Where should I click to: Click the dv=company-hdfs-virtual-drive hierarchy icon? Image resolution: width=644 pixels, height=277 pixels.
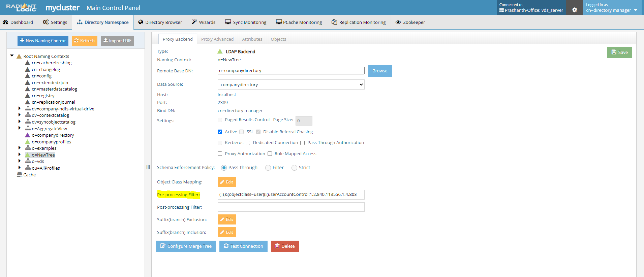28,109
